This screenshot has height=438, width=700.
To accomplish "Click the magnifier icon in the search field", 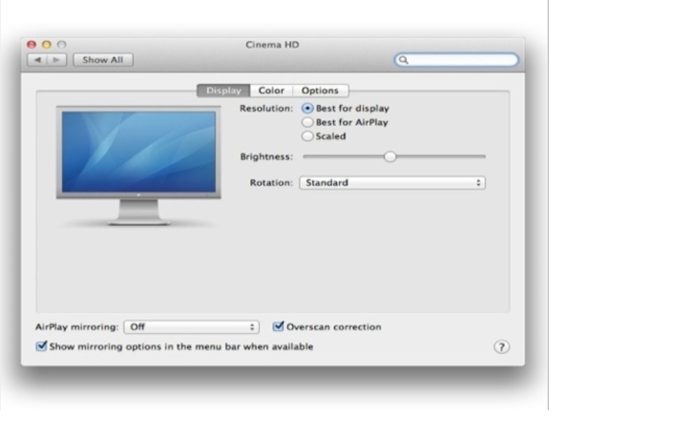I will (x=403, y=60).
